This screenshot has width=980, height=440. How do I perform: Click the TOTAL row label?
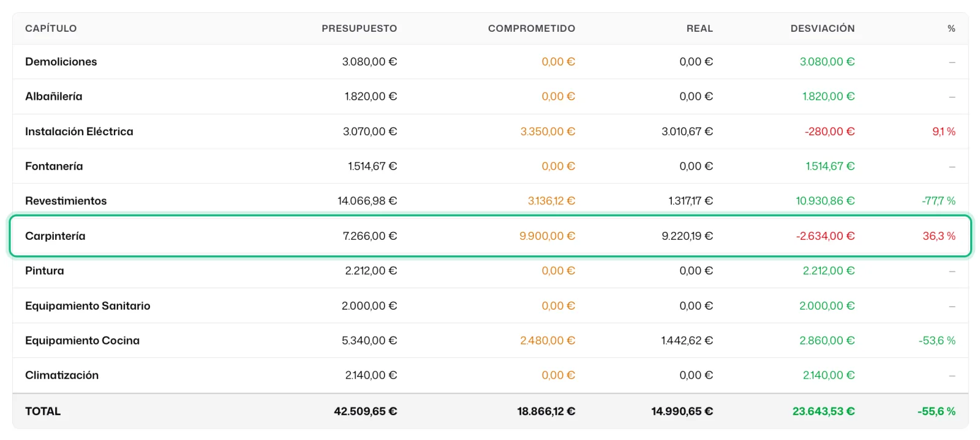click(x=43, y=411)
